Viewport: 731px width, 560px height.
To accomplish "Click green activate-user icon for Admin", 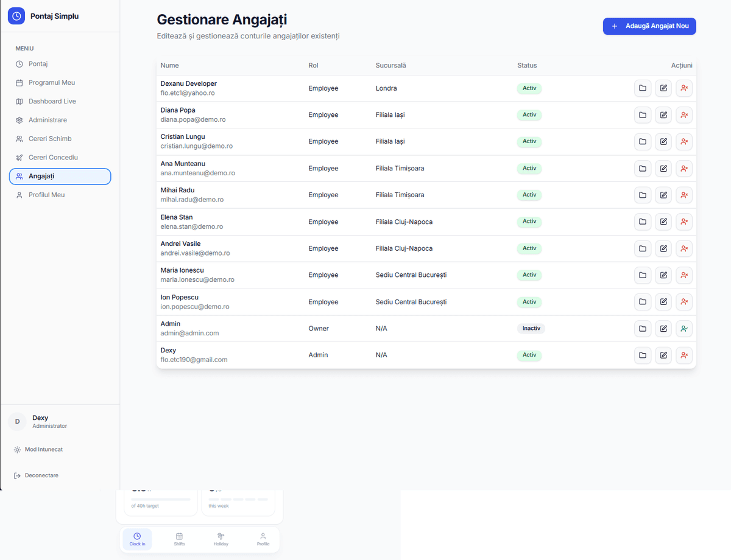I will pyautogui.click(x=684, y=328).
